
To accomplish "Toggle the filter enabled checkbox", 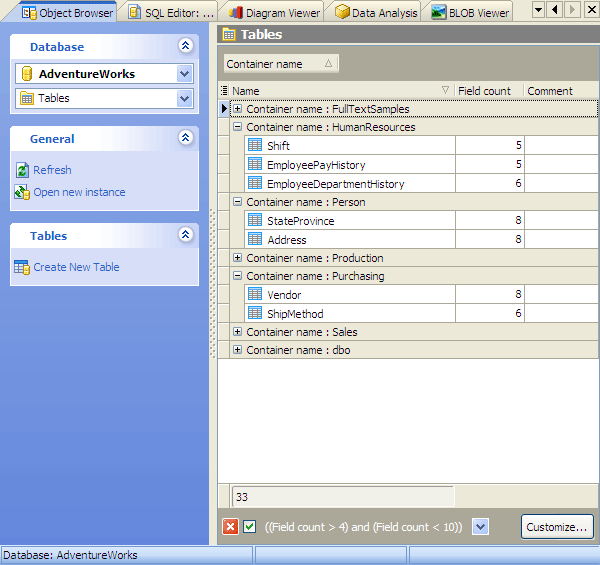I will tap(249, 527).
